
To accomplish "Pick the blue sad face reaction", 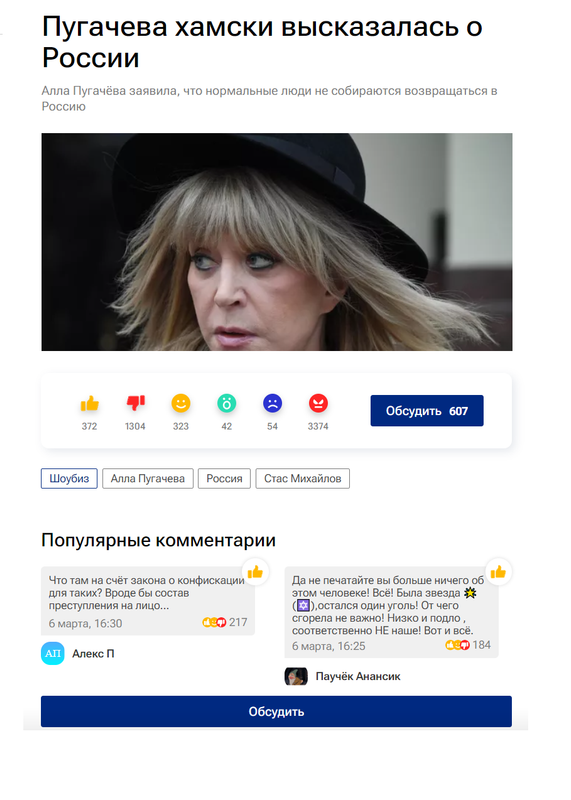I will (272, 403).
